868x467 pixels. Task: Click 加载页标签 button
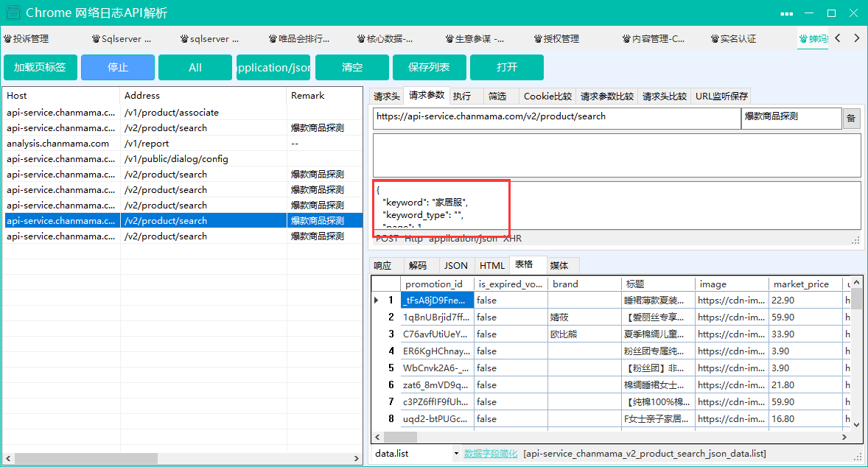click(x=40, y=68)
